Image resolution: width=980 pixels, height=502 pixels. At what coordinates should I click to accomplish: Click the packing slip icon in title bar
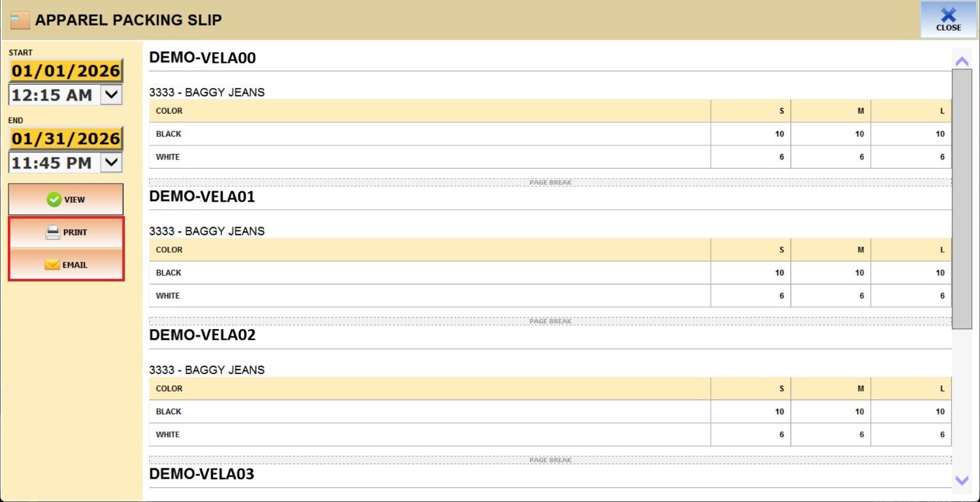click(20, 20)
